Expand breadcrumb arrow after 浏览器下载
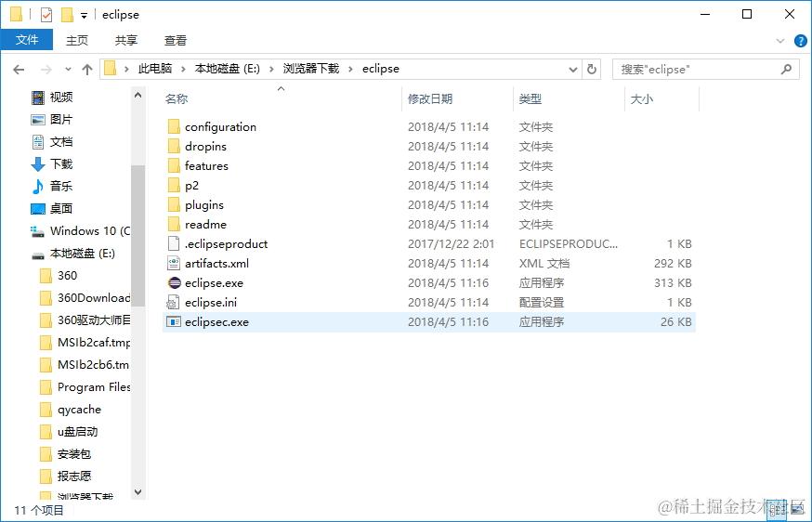 pos(350,69)
